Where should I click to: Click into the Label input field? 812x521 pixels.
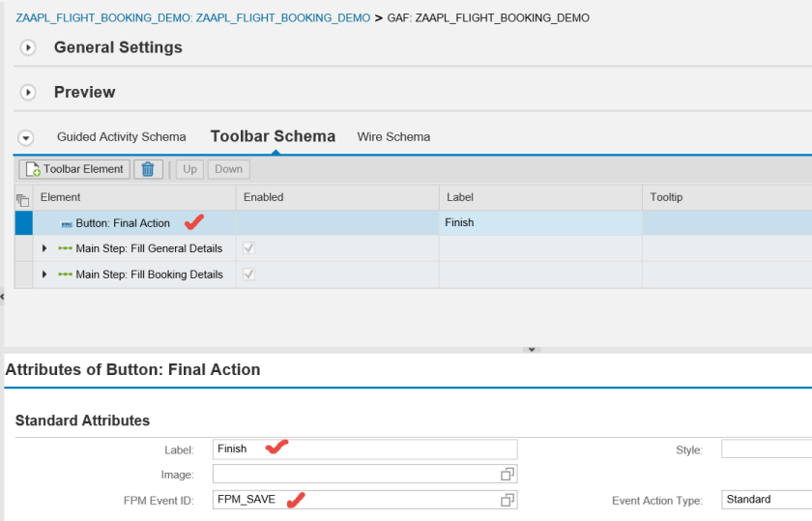point(365,449)
